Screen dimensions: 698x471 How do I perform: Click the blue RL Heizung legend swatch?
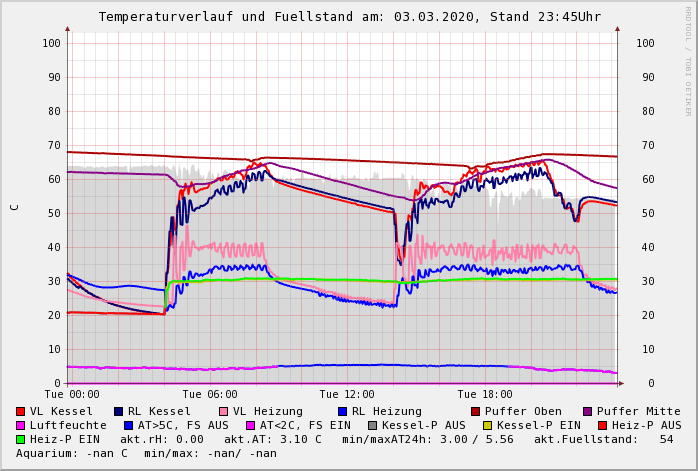click(343, 411)
